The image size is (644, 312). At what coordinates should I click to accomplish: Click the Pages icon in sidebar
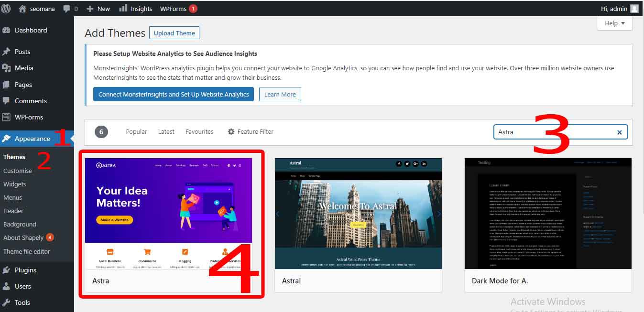click(x=6, y=85)
